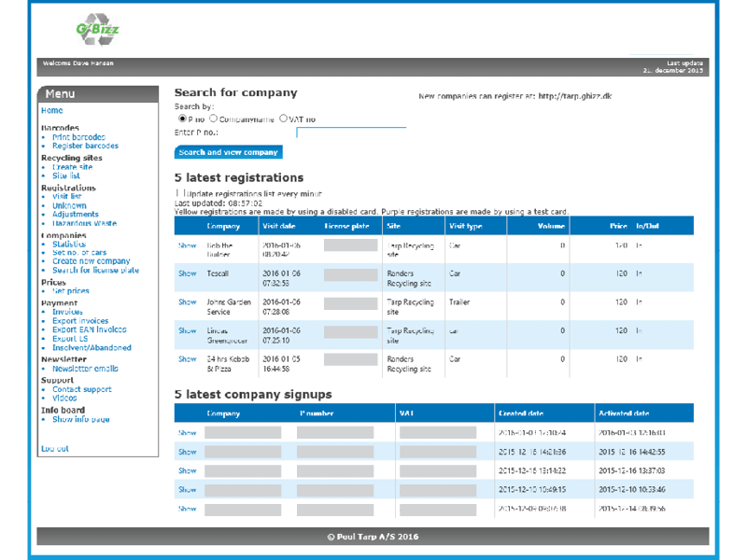Image resolution: width=747 pixels, height=560 pixels.
Task: Open Print barcodes menu link
Action: pyautogui.click(x=78, y=137)
